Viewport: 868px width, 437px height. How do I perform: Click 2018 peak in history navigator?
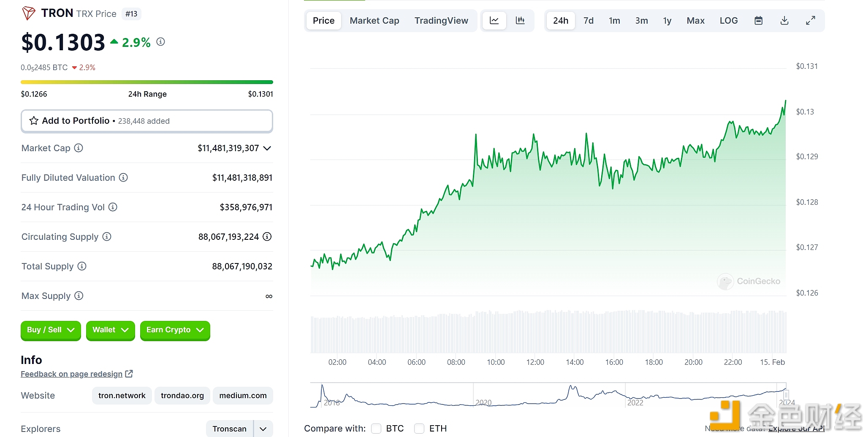pyautogui.click(x=322, y=385)
